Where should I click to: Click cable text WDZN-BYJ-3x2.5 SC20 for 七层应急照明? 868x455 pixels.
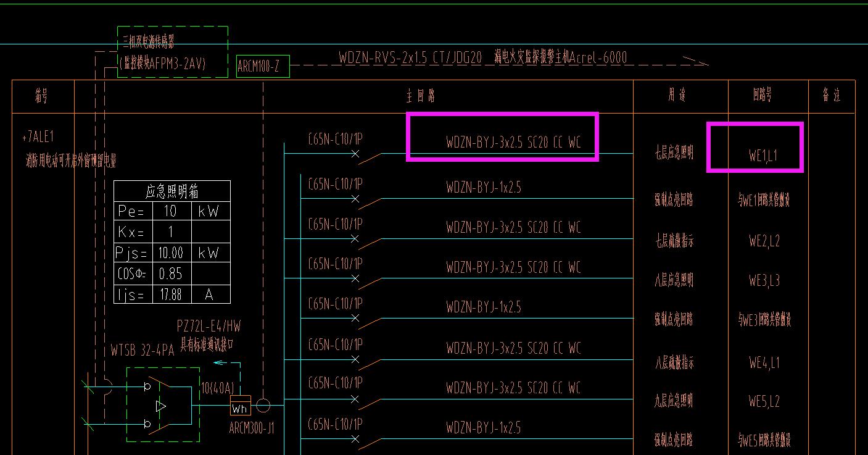[x=513, y=142]
